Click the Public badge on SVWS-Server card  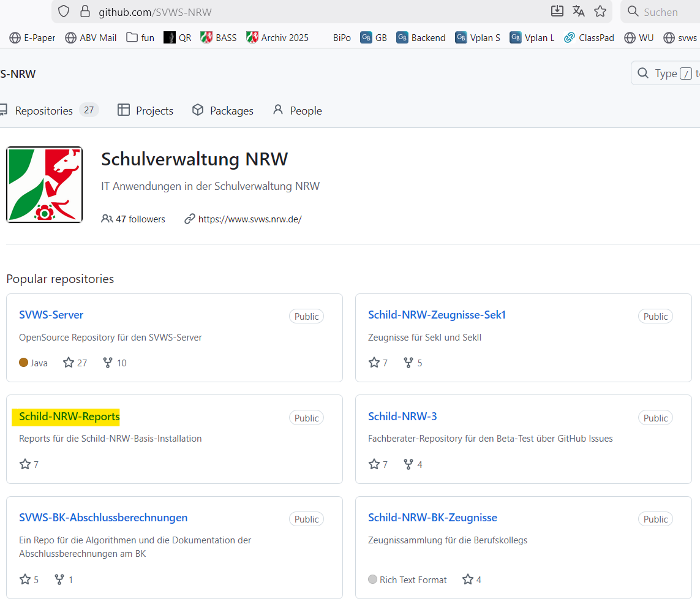click(306, 316)
